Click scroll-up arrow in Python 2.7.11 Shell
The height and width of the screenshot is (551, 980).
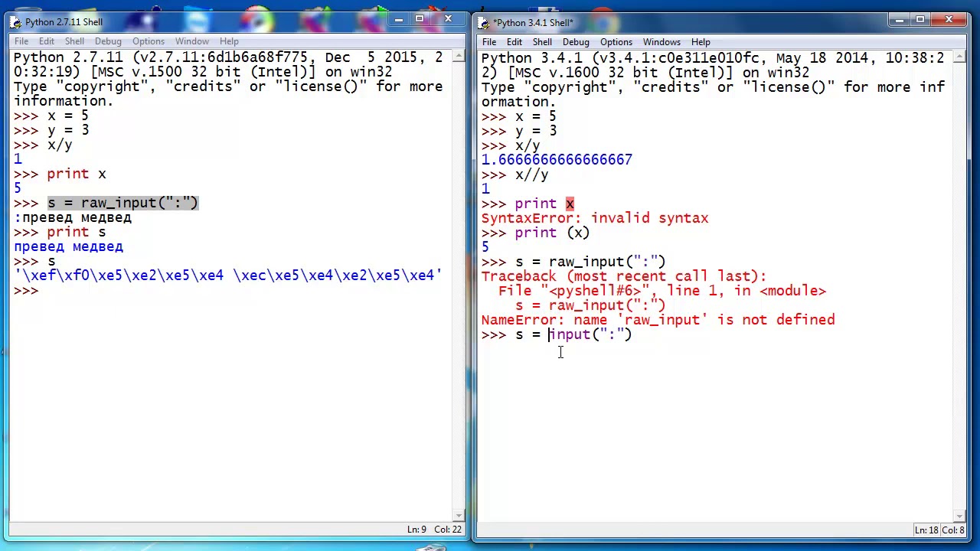[x=459, y=57]
